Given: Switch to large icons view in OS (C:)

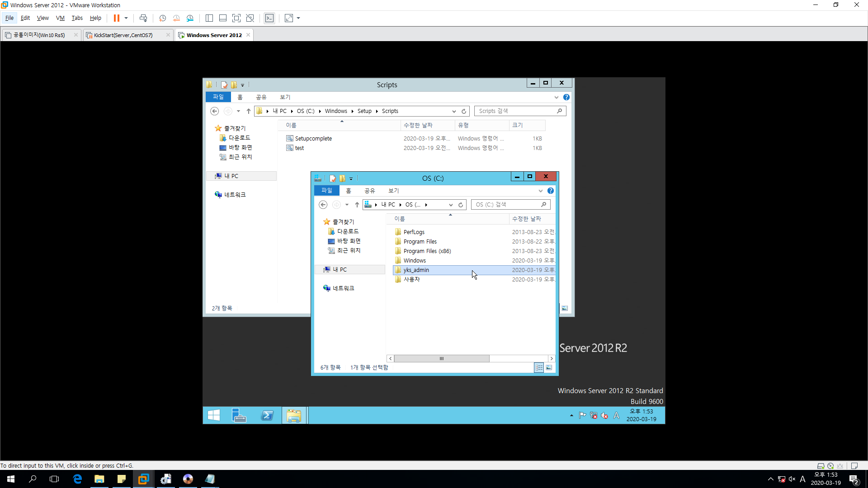Looking at the screenshot, I should point(549,368).
